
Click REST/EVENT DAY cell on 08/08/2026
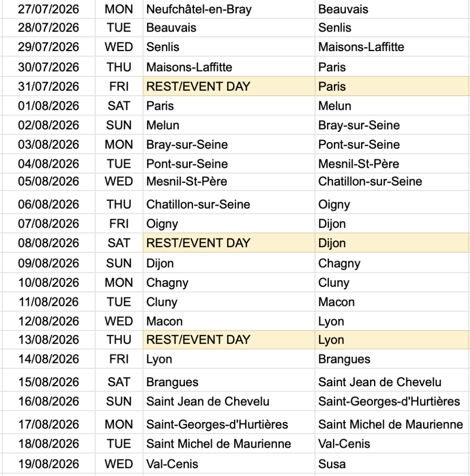pos(229,243)
